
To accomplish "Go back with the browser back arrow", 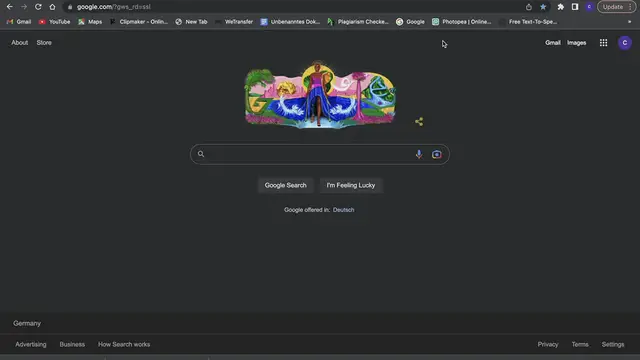I will tap(9, 7).
